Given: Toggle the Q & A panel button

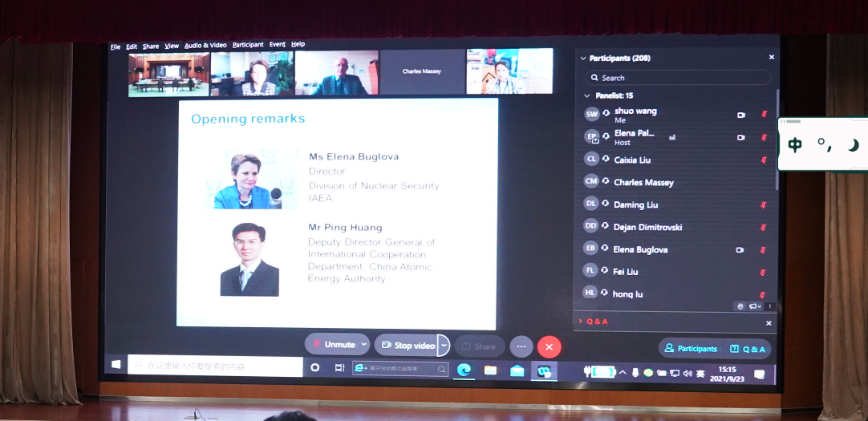Looking at the screenshot, I should click(748, 349).
